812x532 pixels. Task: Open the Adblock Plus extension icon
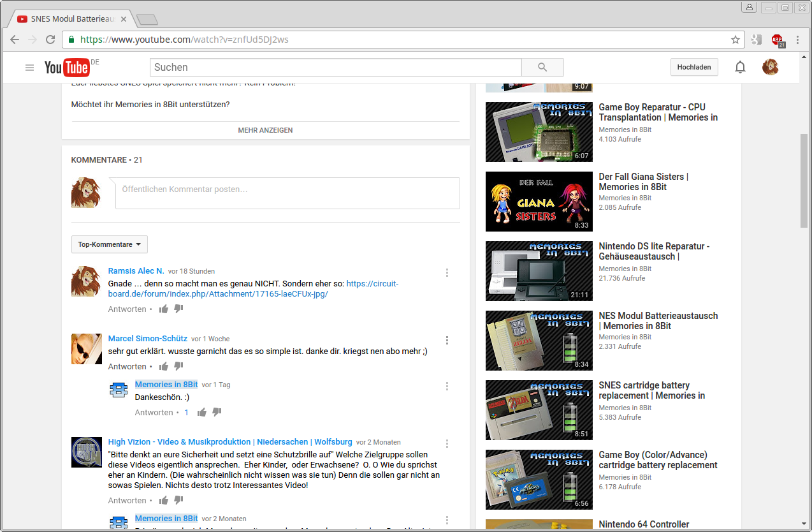point(778,40)
